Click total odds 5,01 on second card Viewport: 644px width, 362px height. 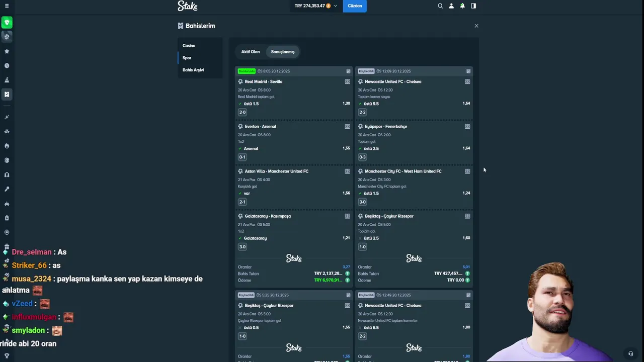(x=466, y=267)
